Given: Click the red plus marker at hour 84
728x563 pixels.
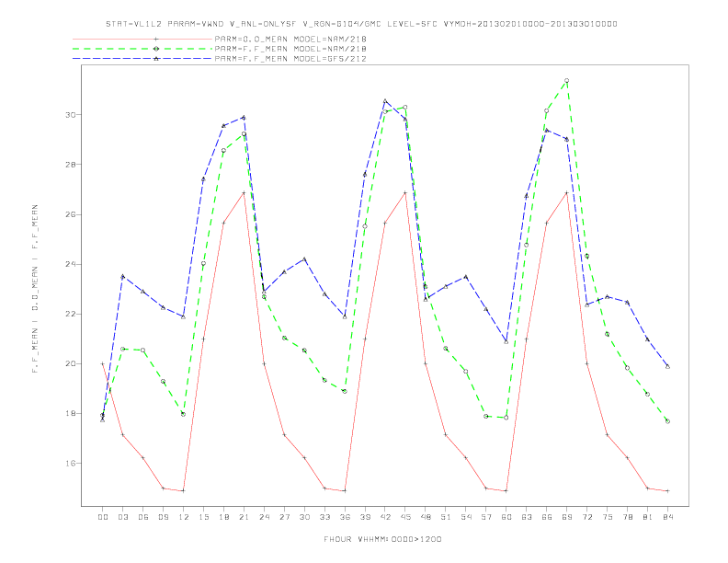Looking at the screenshot, I should click(x=667, y=491).
